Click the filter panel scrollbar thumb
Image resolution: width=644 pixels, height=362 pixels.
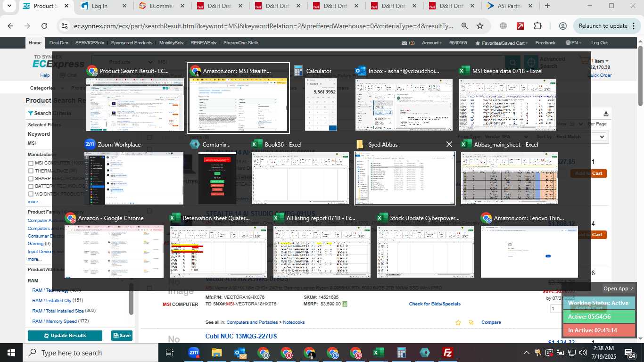point(131,299)
